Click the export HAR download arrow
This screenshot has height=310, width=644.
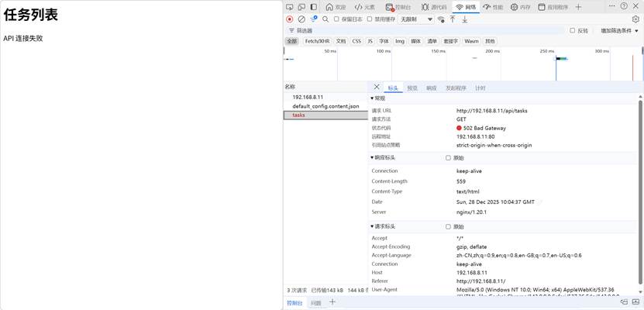[x=464, y=19]
